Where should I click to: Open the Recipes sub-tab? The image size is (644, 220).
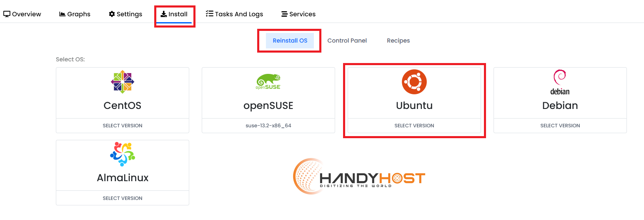pyautogui.click(x=398, y=40)
